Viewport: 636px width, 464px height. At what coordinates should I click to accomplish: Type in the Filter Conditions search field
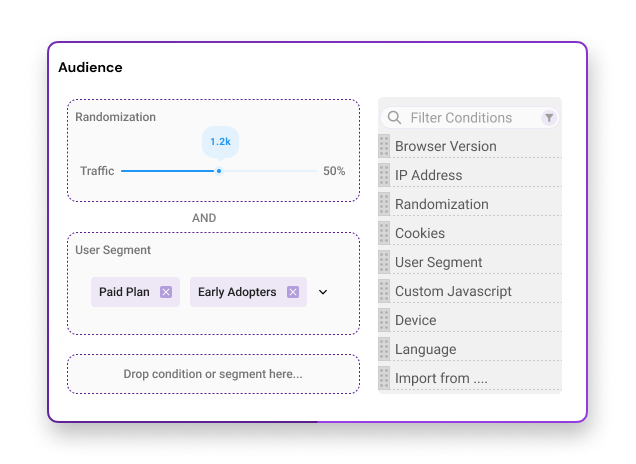(468, 118)
